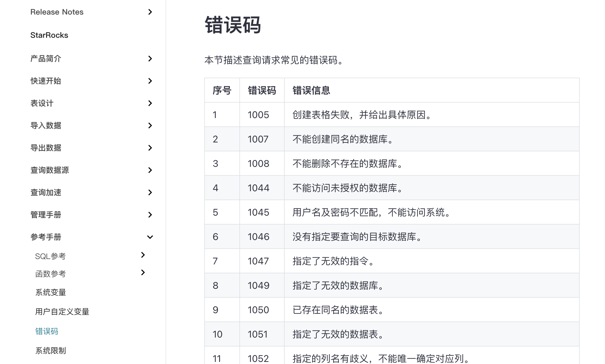Image resolution: width=605 pixels, height=364 pixels.
Task: Open the 系统变量 page
Action: 51,292
